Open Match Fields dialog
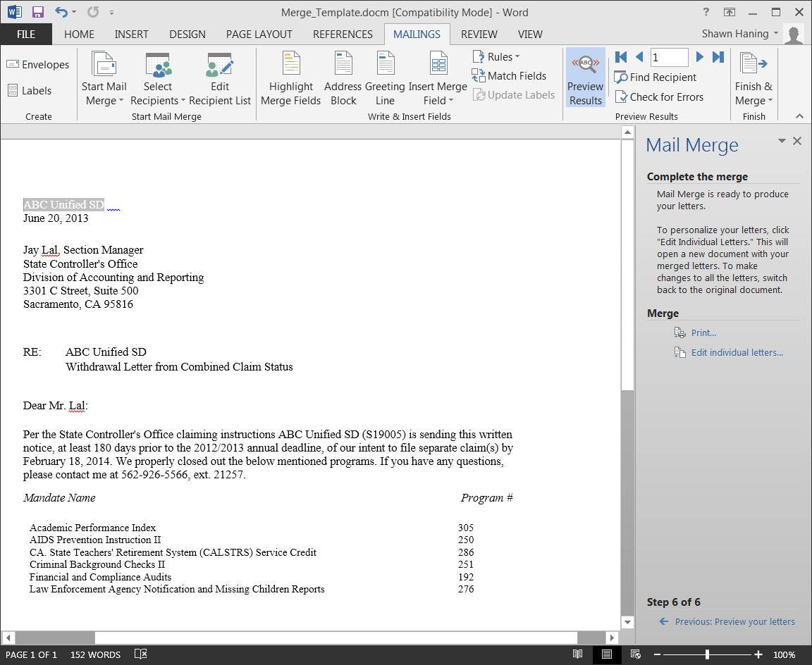This screenshot has height=665, width=812. point(509,76)
